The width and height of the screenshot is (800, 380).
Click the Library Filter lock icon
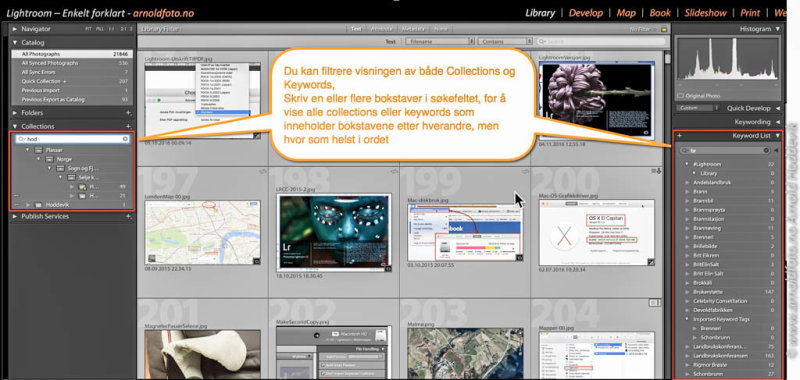(x=664, y=29)
